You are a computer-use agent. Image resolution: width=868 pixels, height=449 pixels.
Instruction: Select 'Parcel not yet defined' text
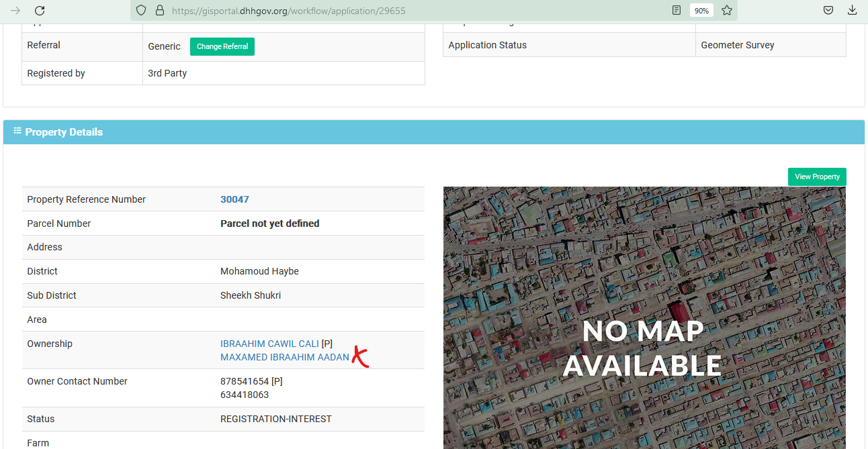point(270,223)
